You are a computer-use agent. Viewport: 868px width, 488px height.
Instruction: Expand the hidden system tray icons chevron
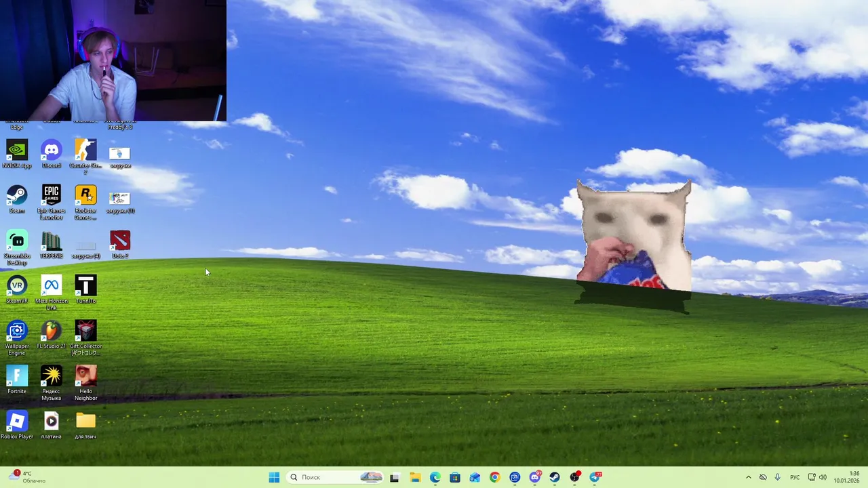[749, 477]
